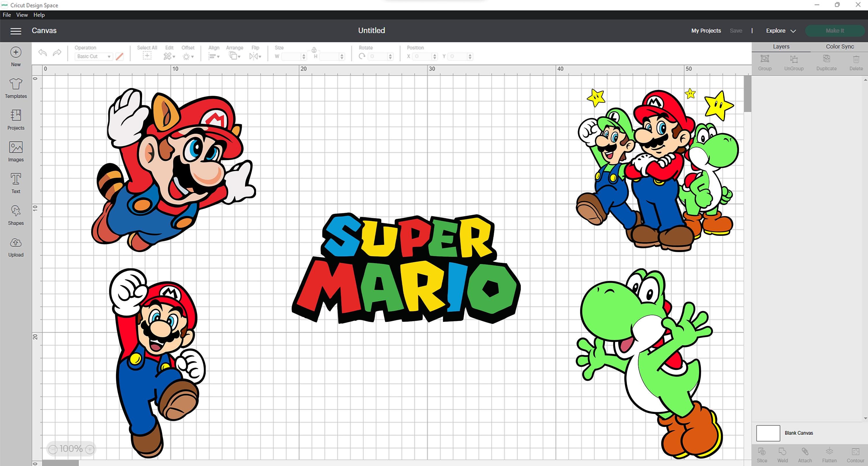
Task: Click the Slice tool
Action: click(x=762, y=455)
